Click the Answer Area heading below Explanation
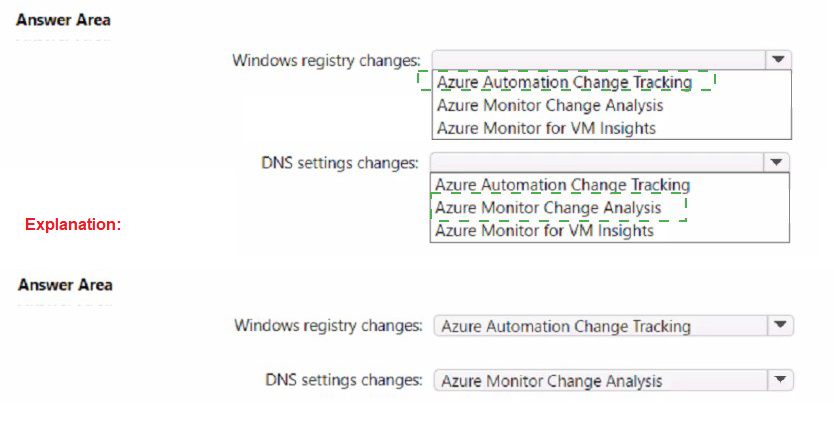834x426 pixels. [65, 285]
